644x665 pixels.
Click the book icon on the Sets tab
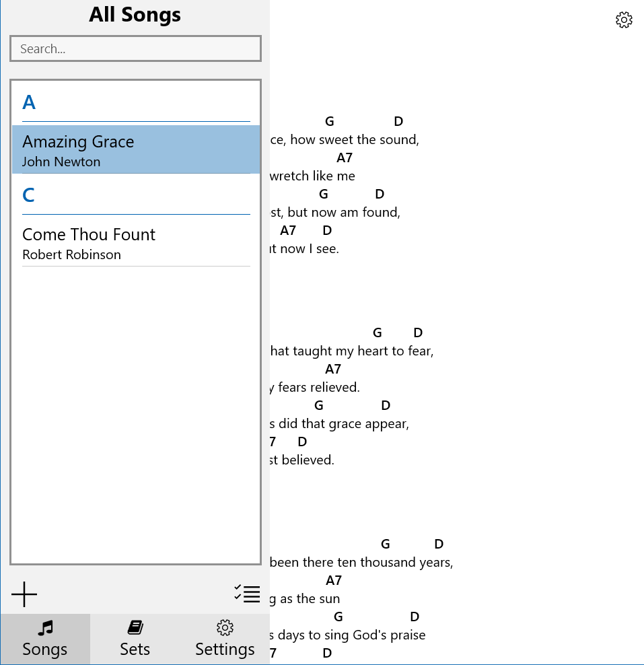135,626
